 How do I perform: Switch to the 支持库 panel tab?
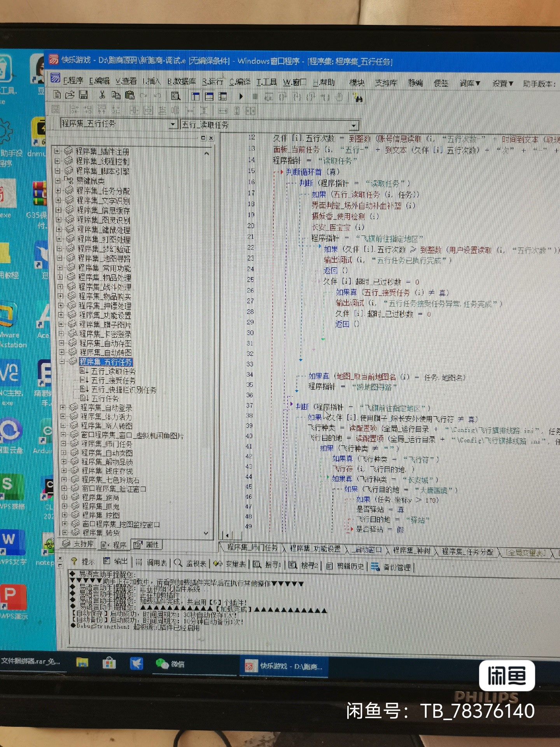tap(79, 544)
